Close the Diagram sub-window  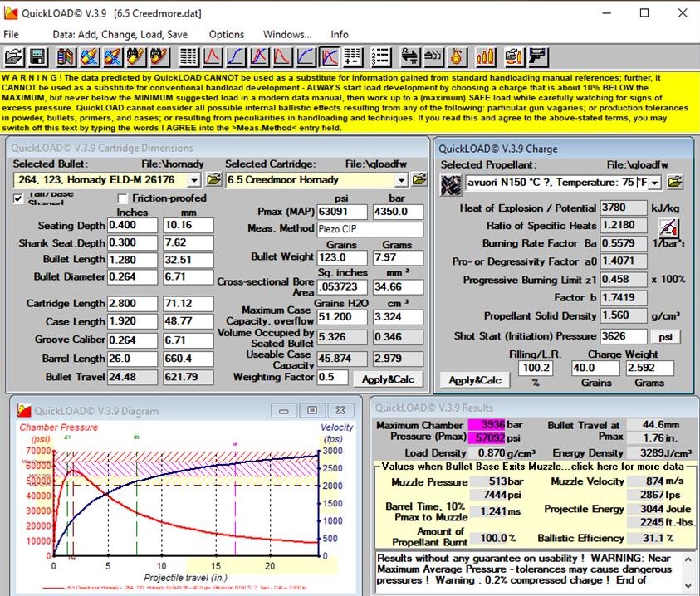coord(340,410)
